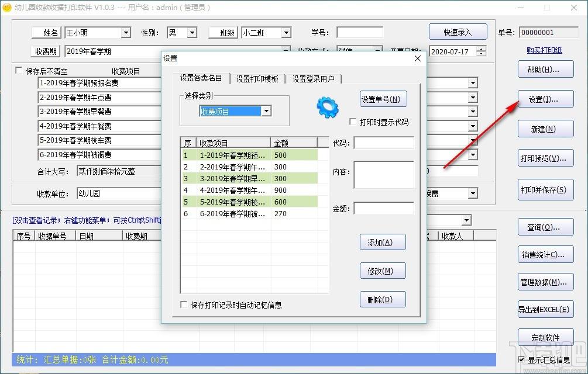Click the smiley app icon in title bar

tap(7, 8)
